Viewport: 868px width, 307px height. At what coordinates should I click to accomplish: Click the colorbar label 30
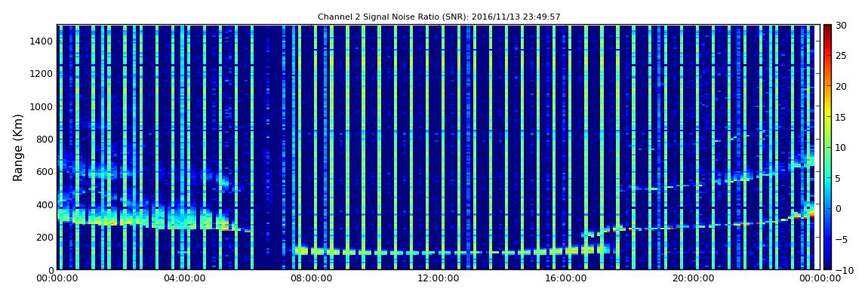pos(841,25)
